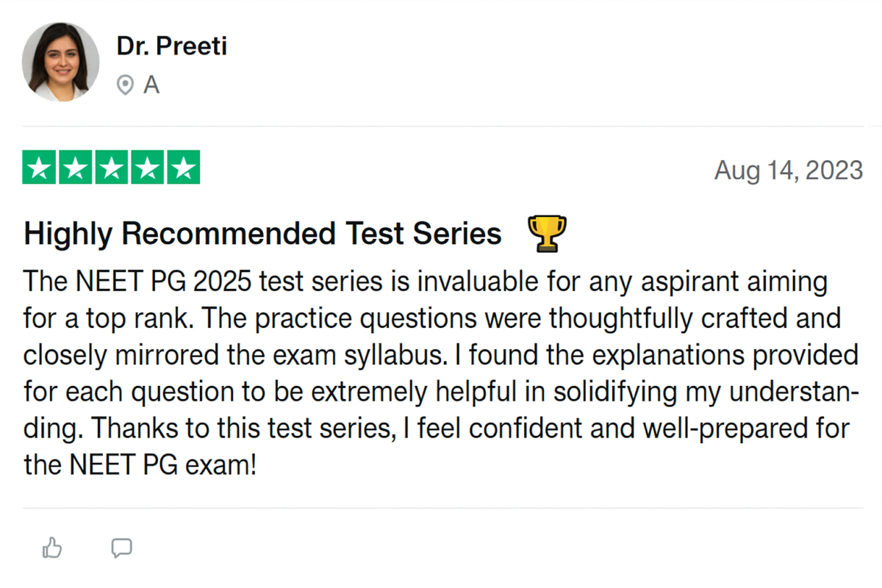Select the fifth green rating star

182,168
